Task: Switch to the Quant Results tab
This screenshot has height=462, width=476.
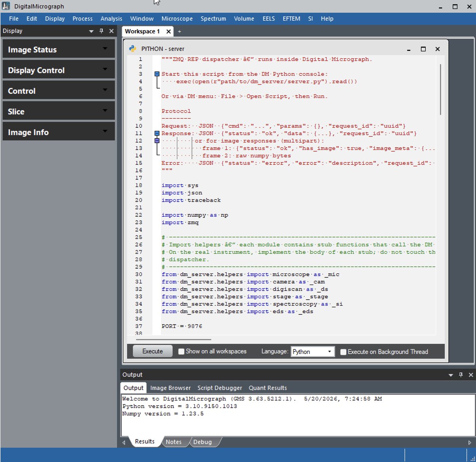Action: 268,388
